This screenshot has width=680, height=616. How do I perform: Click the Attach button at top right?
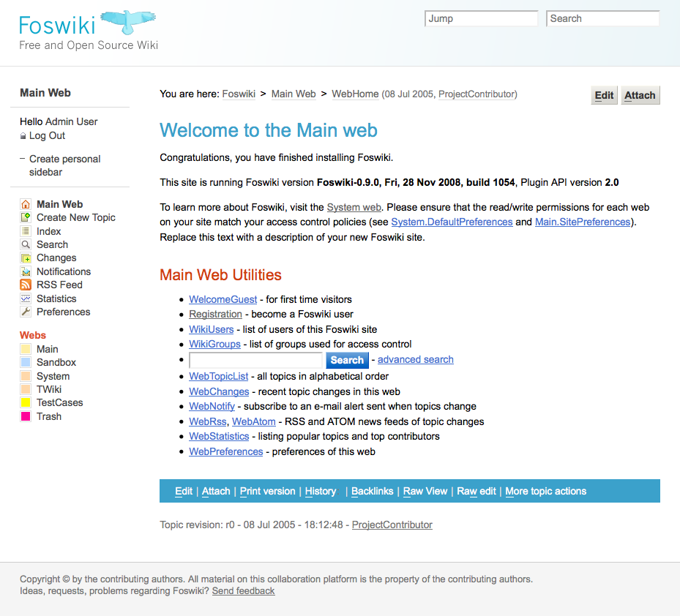tap(640, 95)
